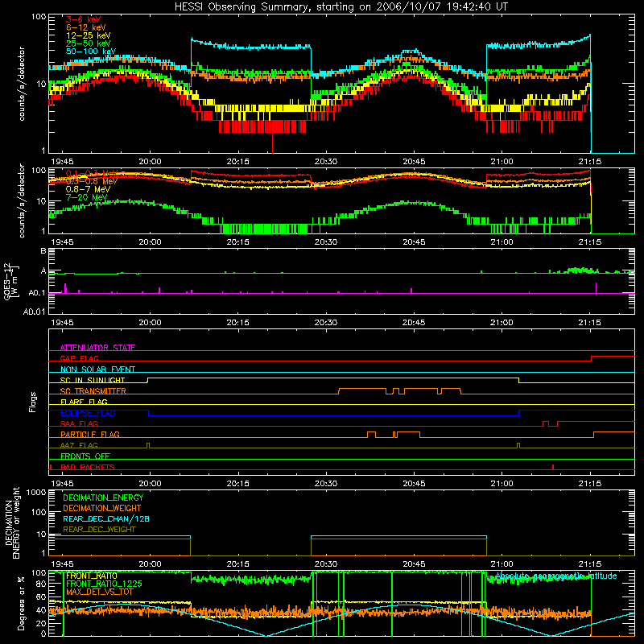Select the '60' tick on degrees axis
The width and height of the screenshot is (644, 644).
41,597
